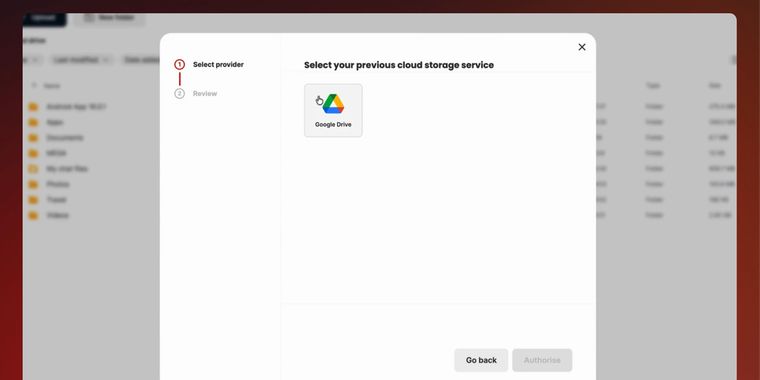
Task: Click the Google Drive label text
Action: 333,125
